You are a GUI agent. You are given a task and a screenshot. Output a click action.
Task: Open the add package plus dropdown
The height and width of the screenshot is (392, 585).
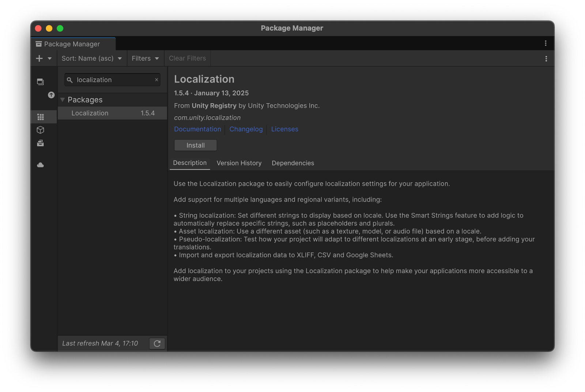pyautogui.click(x=44, y=59)
